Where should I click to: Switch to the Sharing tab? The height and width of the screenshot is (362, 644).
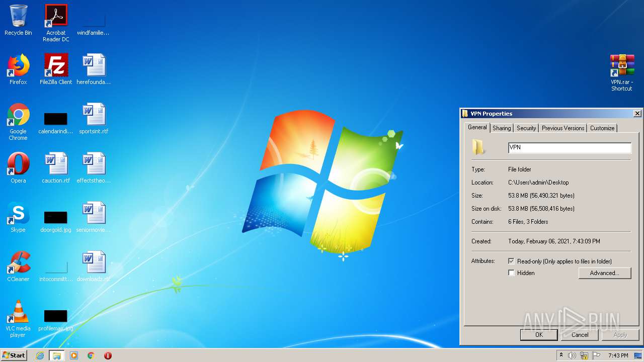(502, 128)
